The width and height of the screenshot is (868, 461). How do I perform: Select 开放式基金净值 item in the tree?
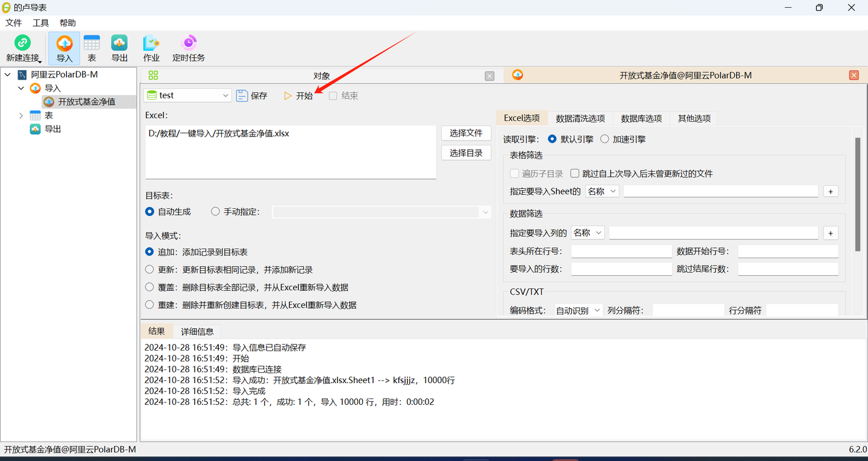(86, 101)
